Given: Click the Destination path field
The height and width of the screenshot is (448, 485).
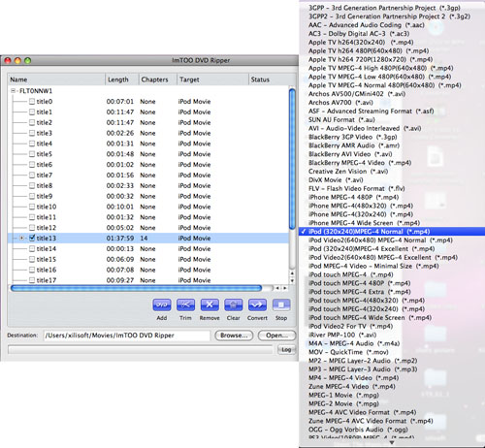Looking at the screenshot, I should [126, 336].
